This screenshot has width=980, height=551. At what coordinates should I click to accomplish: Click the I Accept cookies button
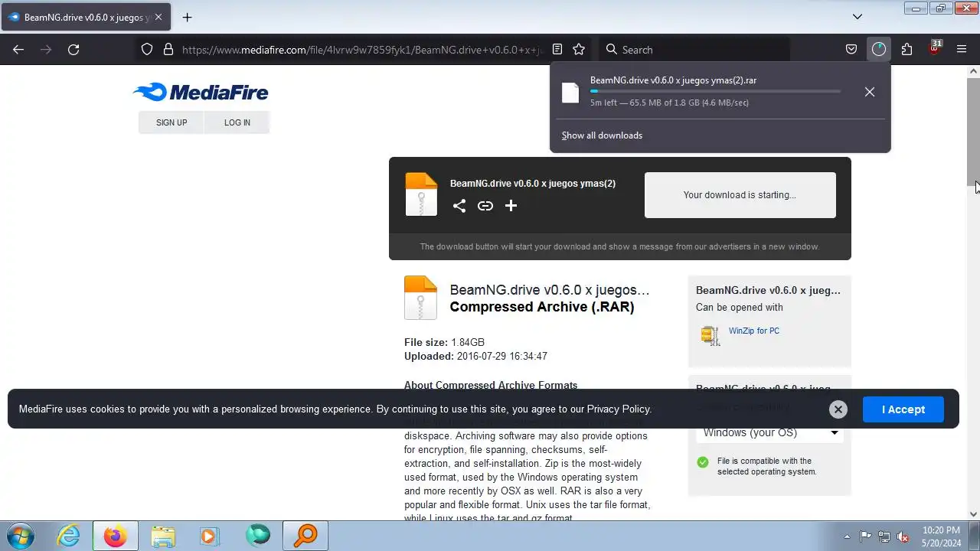tap(903, 409)
